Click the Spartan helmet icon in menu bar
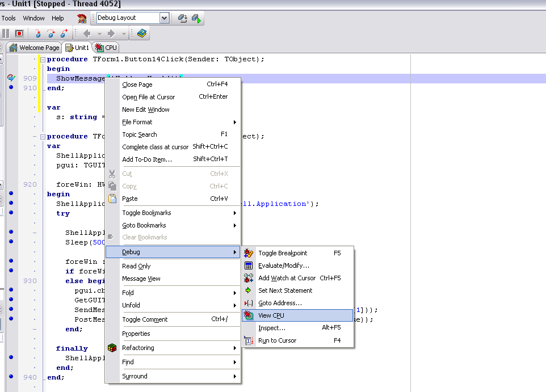This screenshot has height=392, width=546. click(82, 18)
